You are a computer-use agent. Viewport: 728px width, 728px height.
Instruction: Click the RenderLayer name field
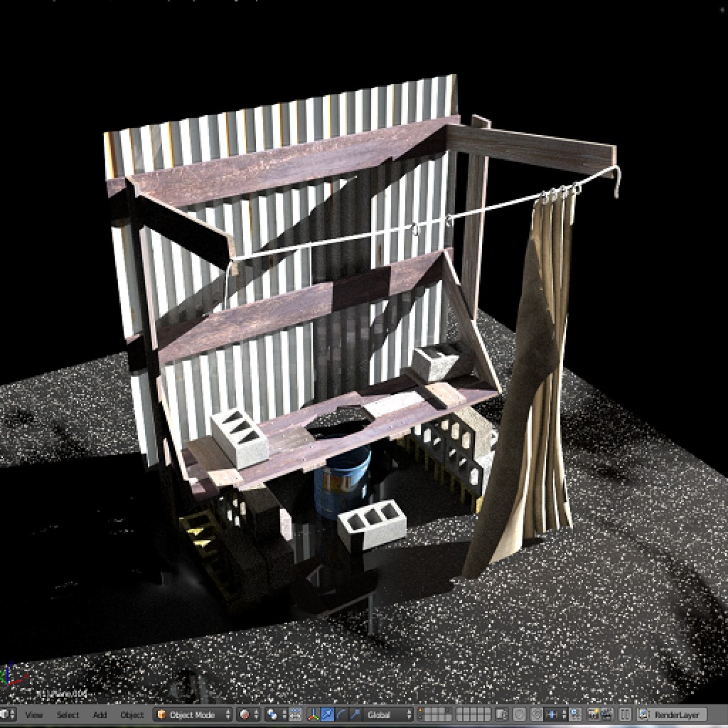679,715
